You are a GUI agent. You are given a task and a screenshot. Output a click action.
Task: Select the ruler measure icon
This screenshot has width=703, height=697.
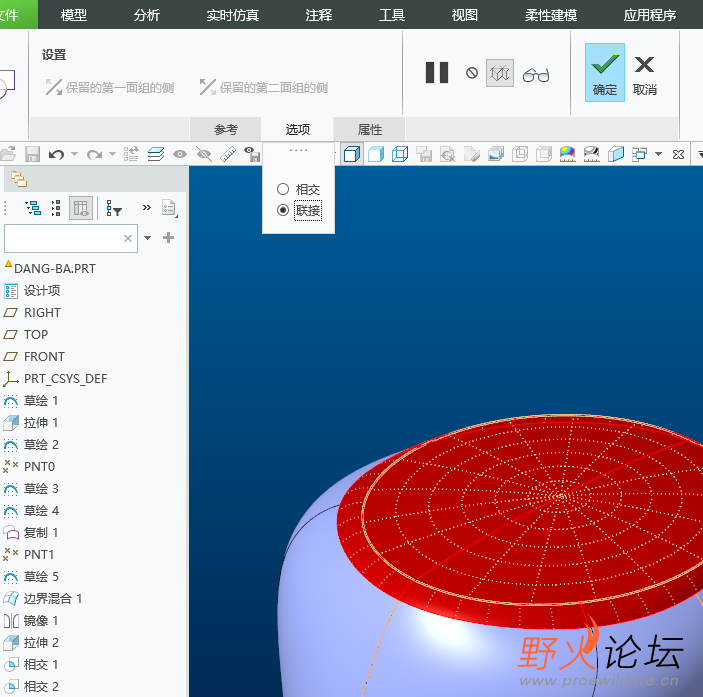228,154
